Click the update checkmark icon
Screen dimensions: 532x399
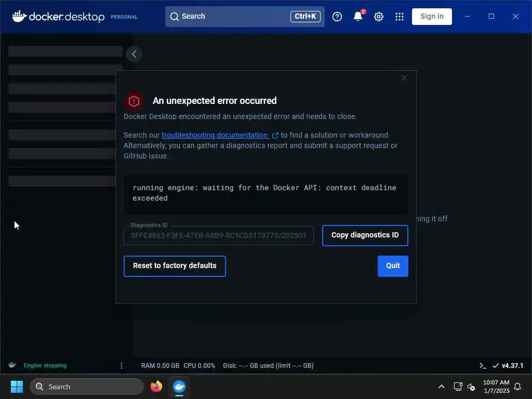495,366
